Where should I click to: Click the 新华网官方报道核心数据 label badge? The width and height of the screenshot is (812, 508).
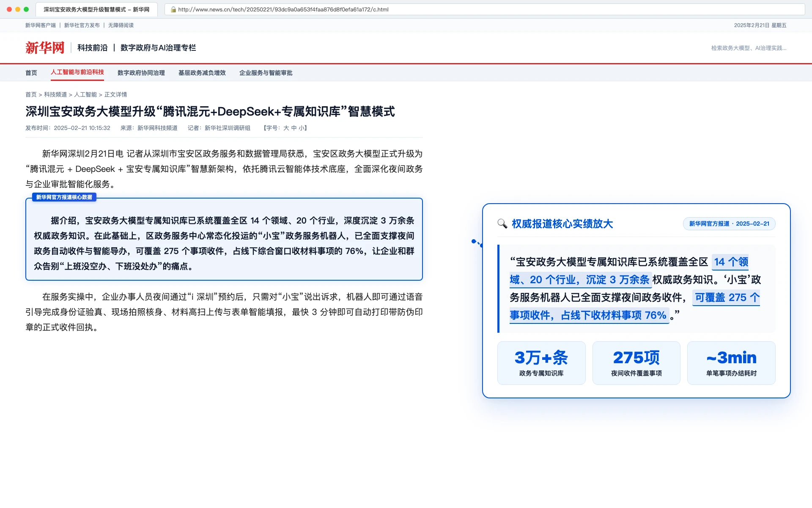point(64,197)
